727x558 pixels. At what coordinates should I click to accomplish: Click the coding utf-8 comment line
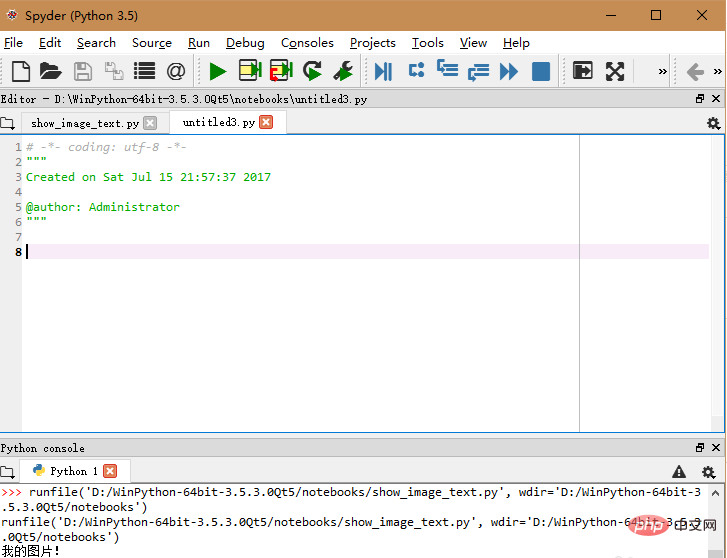pos(106,147)
